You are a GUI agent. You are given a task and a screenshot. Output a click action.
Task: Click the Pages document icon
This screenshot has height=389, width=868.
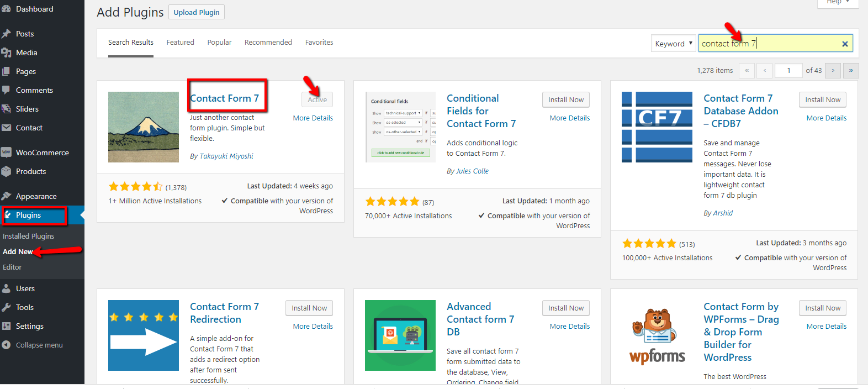pyautogui.click(x=6, y=71)
